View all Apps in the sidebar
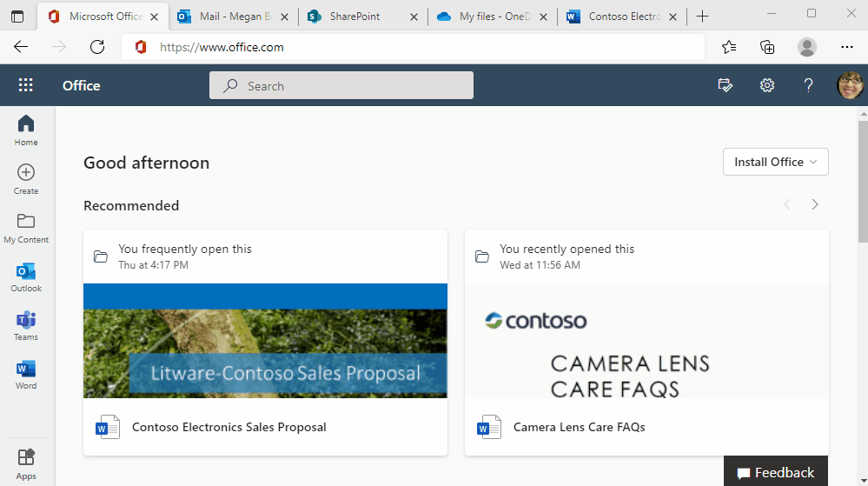The height and width of the screenshot is (486, 868). pyautogui.click(x=26, y=463)
